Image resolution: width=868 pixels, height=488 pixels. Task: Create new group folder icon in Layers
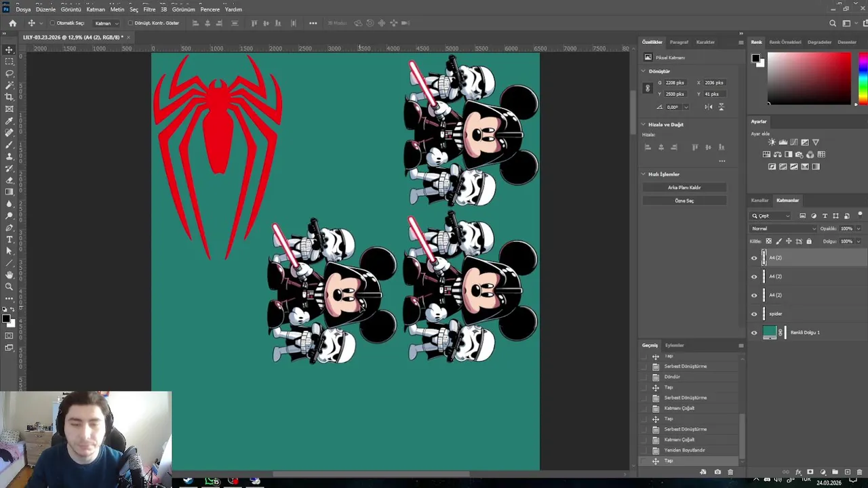[835, 472]
